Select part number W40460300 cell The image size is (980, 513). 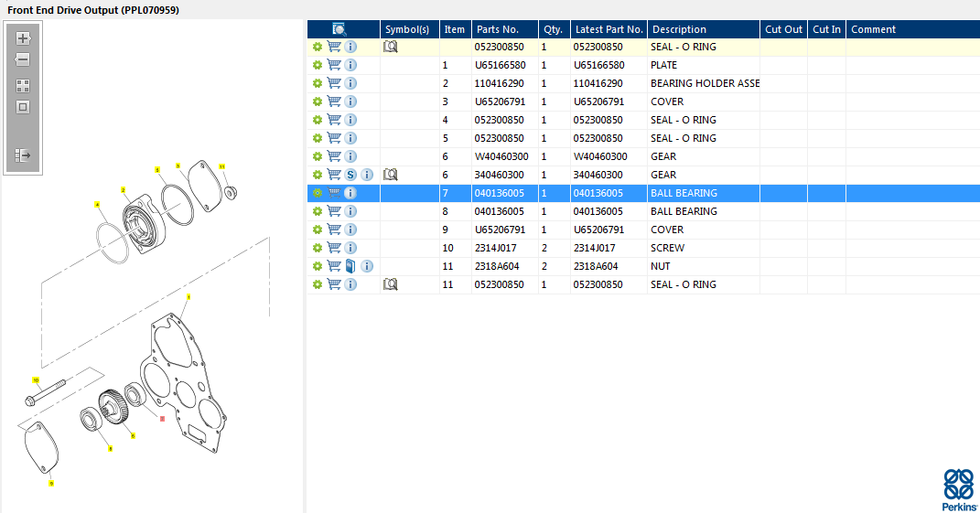click(501, 156)
